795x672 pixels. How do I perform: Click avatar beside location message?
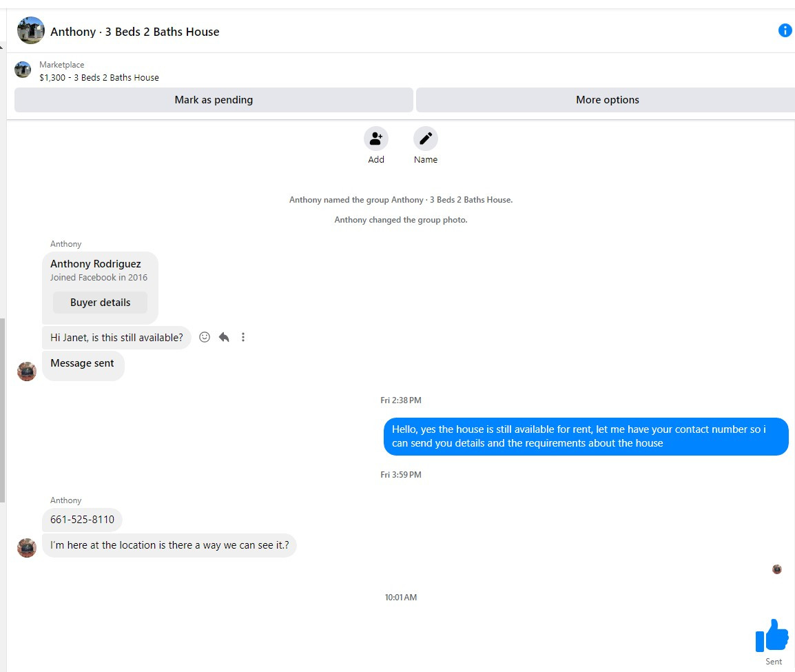pos(27,548)
